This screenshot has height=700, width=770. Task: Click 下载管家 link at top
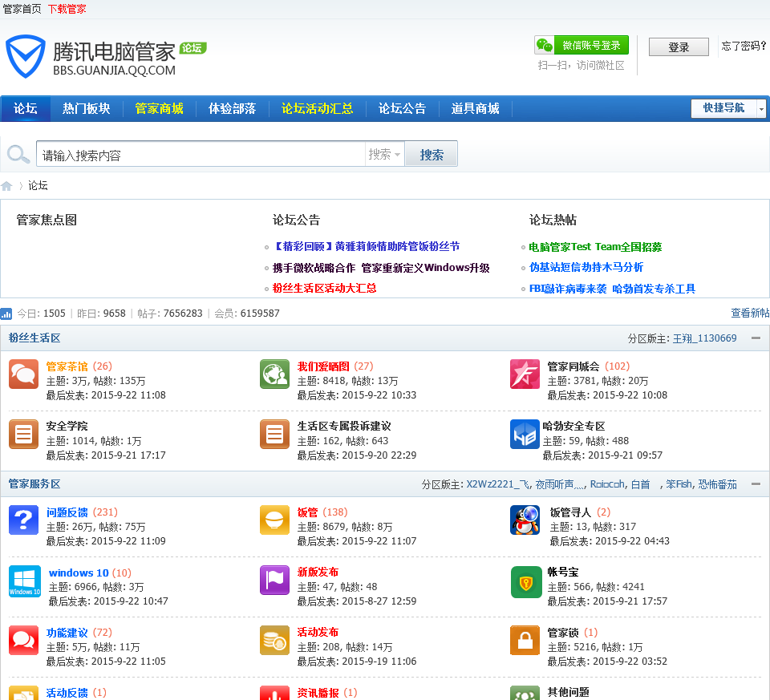coord(67,10)
